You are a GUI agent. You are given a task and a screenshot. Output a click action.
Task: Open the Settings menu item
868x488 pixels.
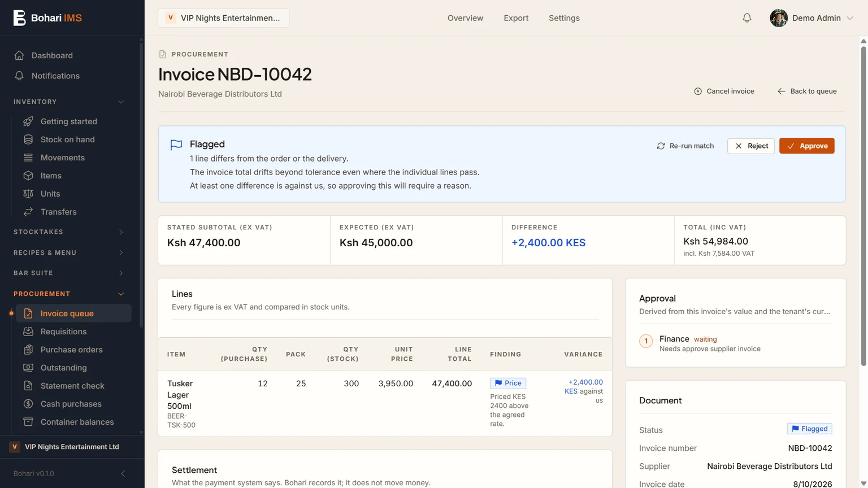click(x=564, y=18)
